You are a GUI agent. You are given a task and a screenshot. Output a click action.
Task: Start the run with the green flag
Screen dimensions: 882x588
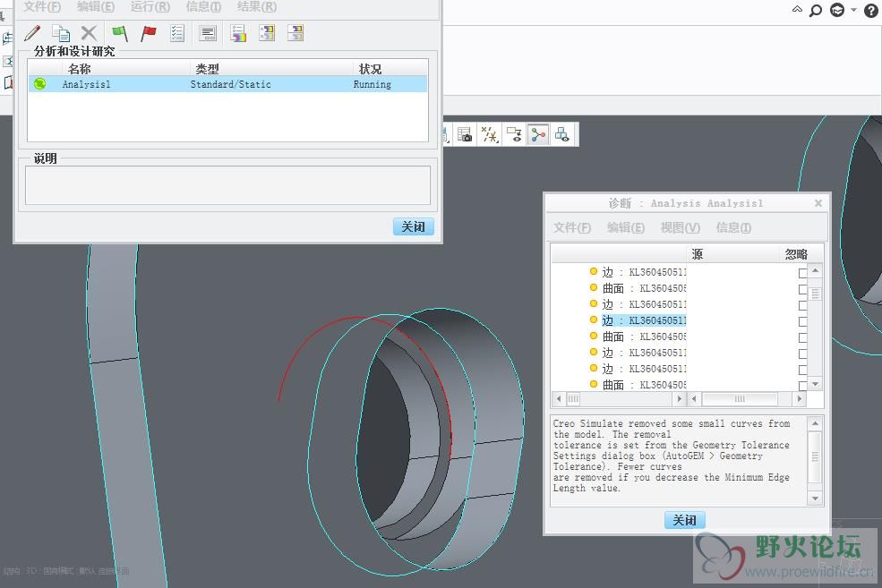[x=120, y=33]
